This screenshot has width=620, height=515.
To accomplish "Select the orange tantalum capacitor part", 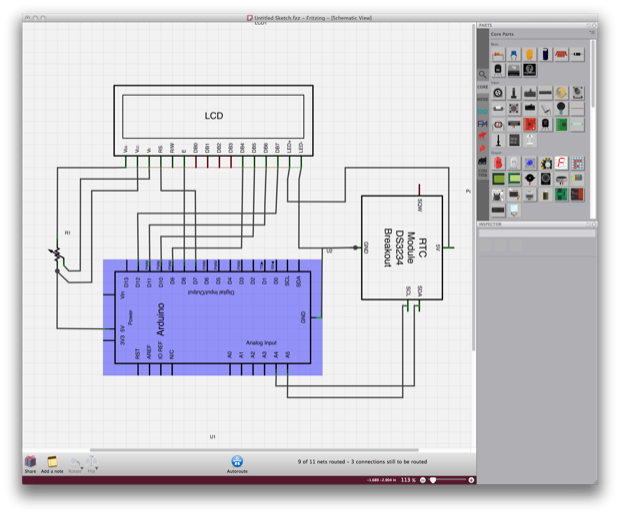I will point(529,55).
